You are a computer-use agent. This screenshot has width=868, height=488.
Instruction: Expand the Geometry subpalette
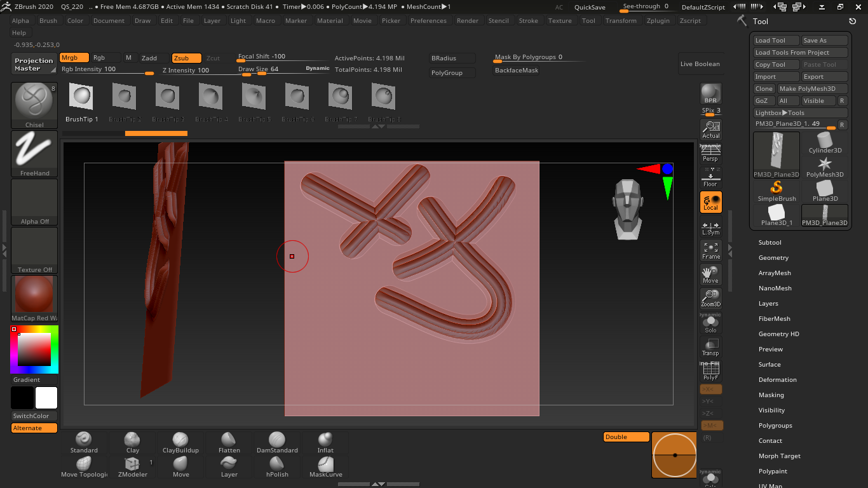[x=773, y=258]
